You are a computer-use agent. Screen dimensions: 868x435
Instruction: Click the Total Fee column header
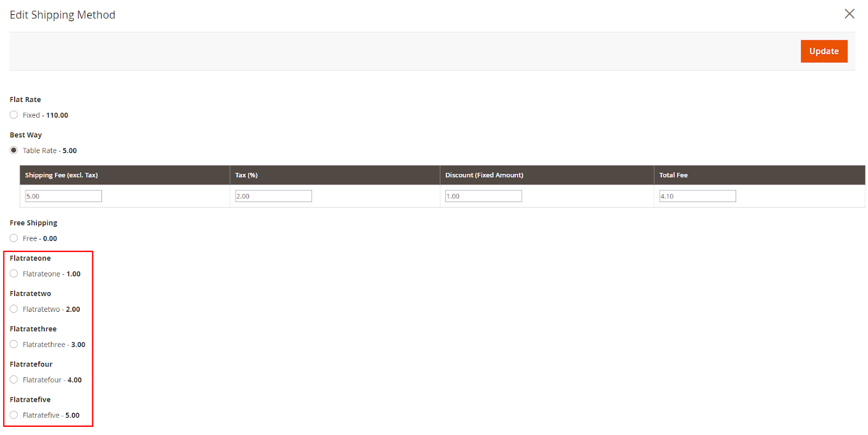[673, 175]
